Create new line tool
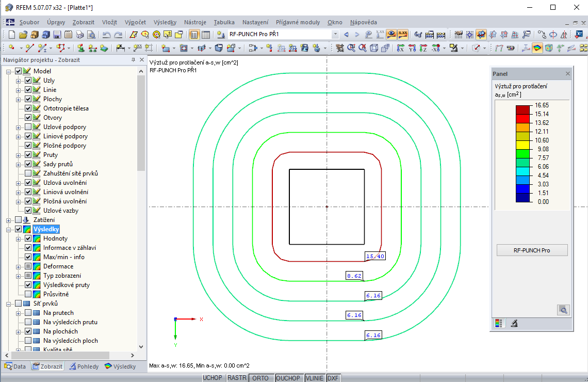Image resolution: width=588 pixels, height=382 pixels. pos(30,48)
